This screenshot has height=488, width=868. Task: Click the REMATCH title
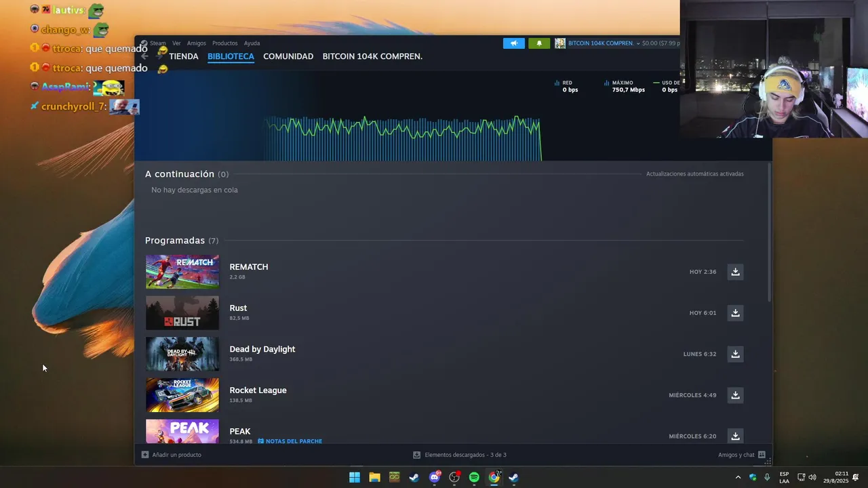(249, 267)
